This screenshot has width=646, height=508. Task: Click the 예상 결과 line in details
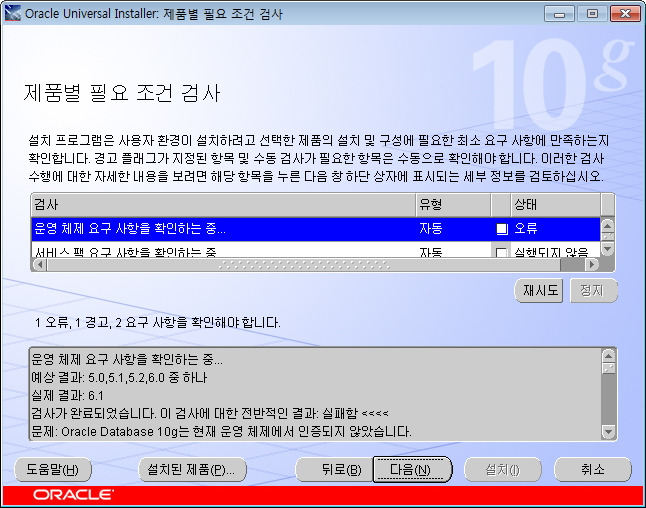coord(119,378)
